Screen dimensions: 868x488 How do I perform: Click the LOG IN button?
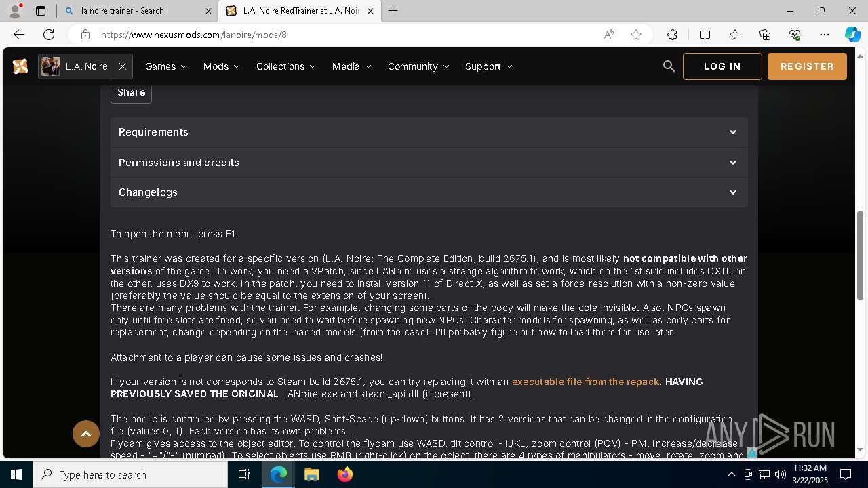[722, 66]
